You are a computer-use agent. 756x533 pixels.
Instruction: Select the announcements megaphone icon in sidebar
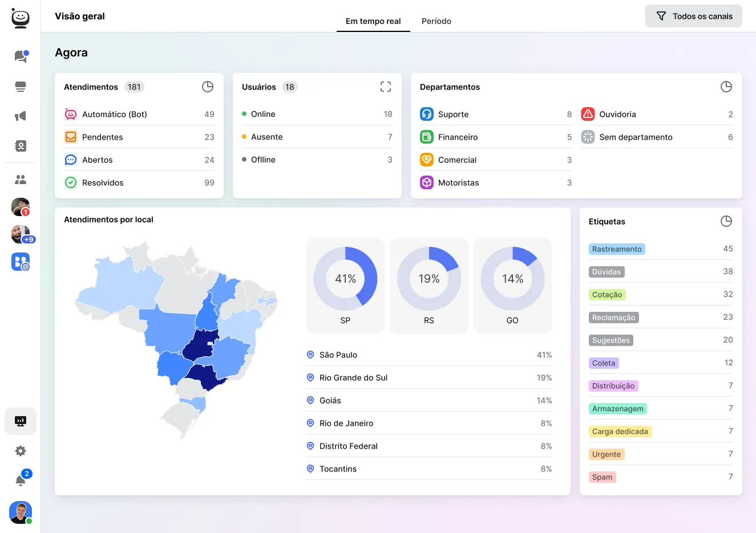click(x=21, y=116)
